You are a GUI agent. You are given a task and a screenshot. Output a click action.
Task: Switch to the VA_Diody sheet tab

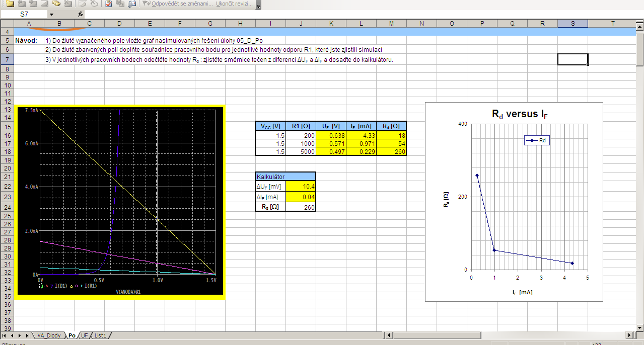(x=49, y=335)
